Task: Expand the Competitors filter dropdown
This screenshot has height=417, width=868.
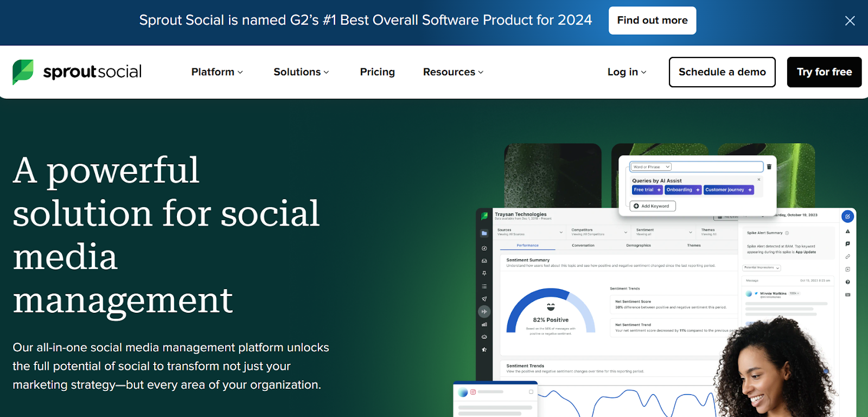Action: coord(599,232)
